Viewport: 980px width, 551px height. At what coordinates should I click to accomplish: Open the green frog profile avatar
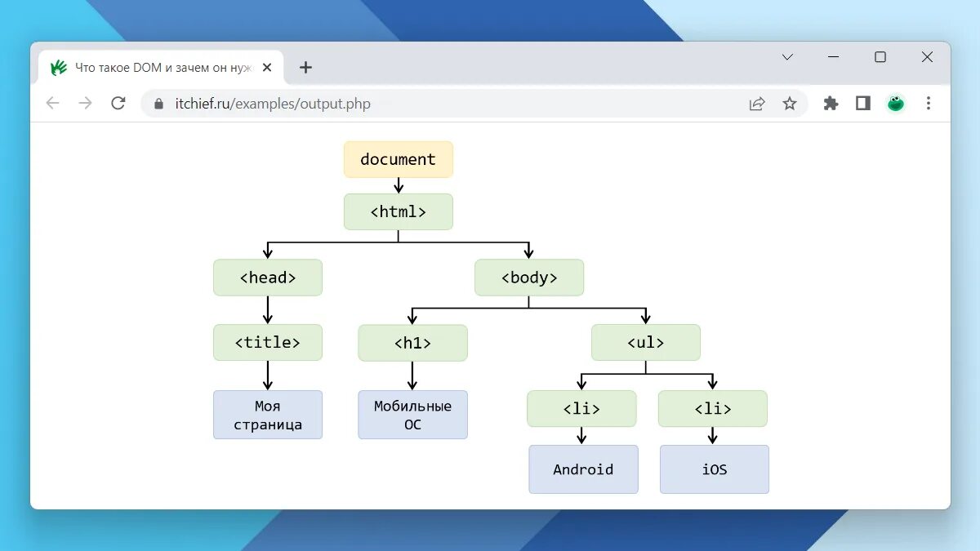pos(896,104)
